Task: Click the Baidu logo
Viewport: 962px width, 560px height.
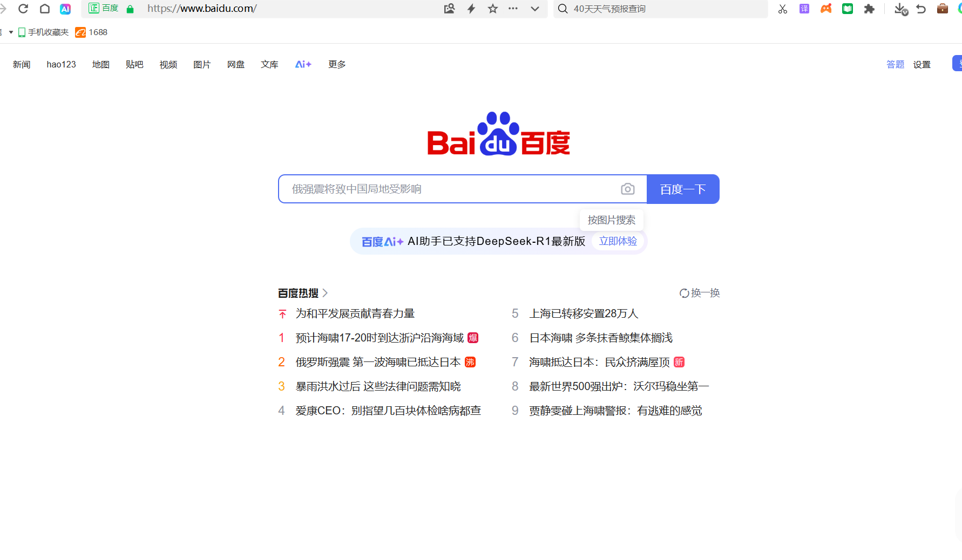Action: tap(499, 134)
